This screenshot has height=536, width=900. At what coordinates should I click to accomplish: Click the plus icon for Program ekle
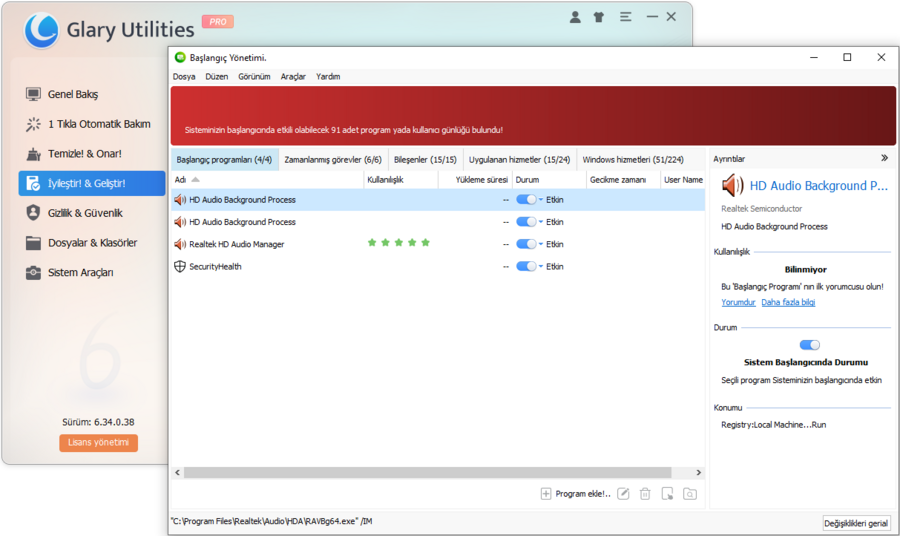pos(546,494)
